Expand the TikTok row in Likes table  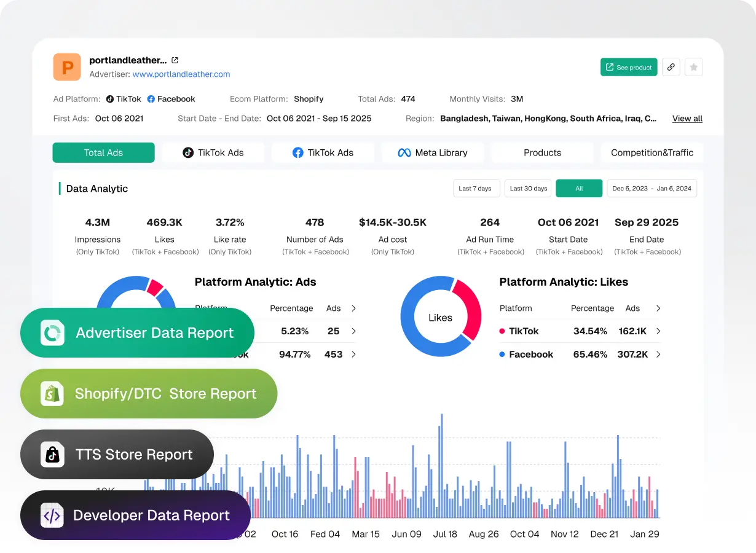pyautogui.click(x=658, y=331)
